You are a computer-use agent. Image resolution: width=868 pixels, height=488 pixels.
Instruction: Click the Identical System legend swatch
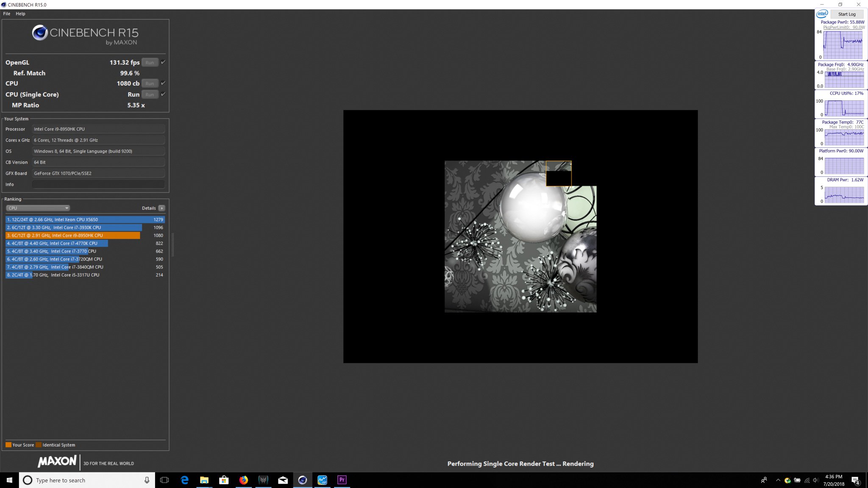click(39, 445)
